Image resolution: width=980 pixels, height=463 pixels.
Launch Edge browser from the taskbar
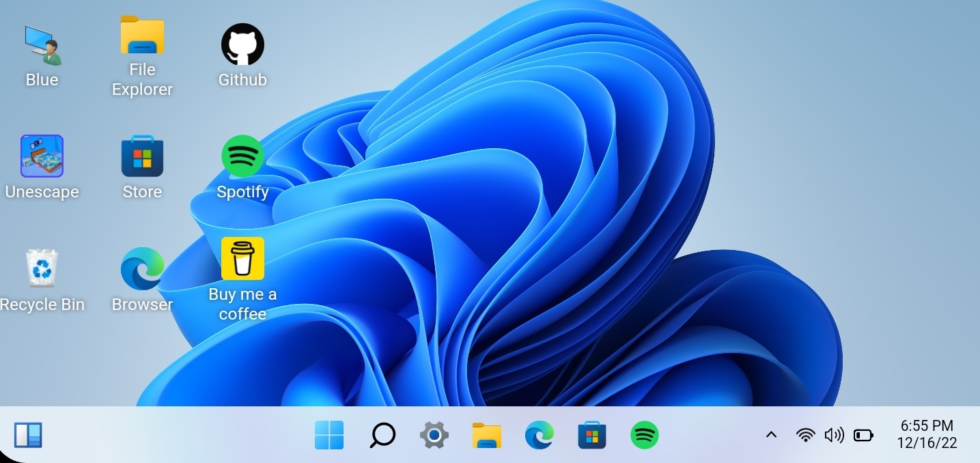[540, 435]
